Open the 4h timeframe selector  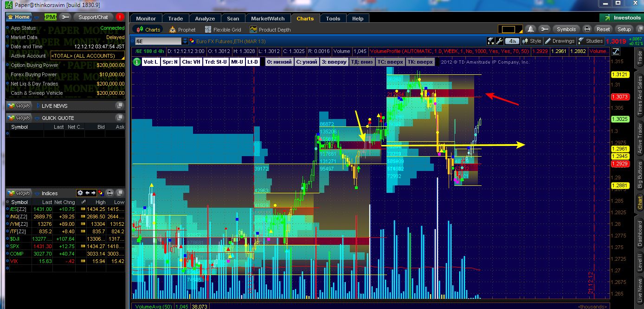pos(512,41)
